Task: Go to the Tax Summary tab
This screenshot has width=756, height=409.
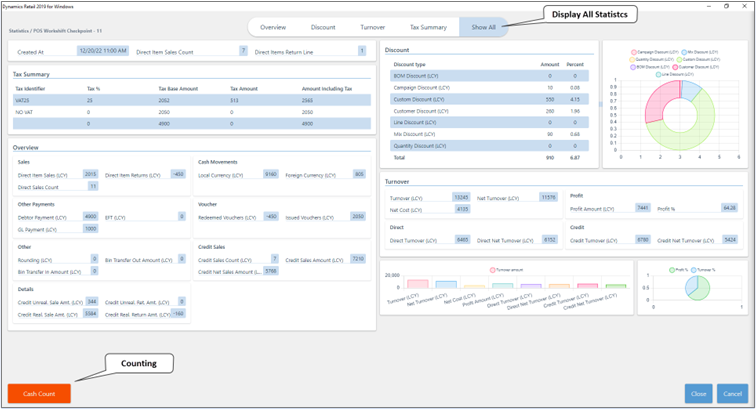Action: pos(428,27)
